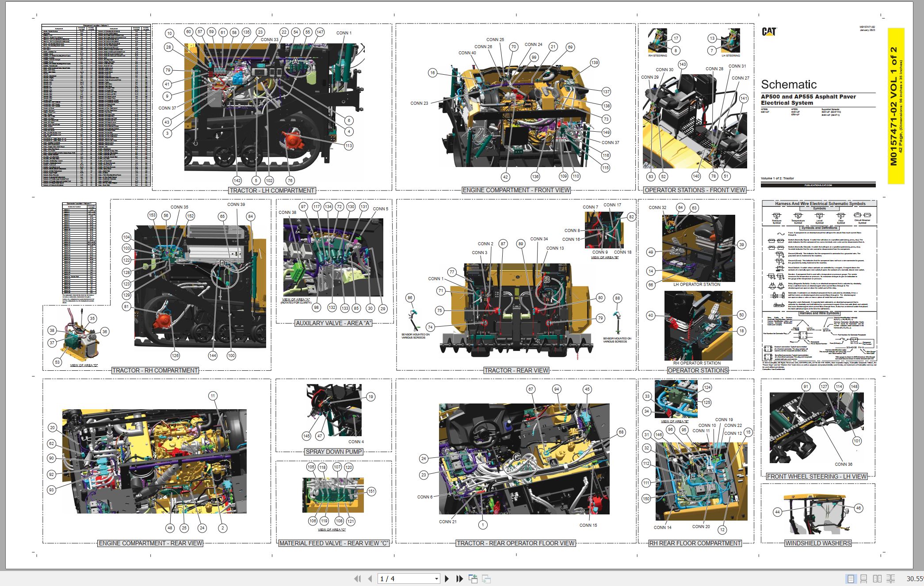The width and height of the screenshot is (924, 586).
Task: Click the 'SPRAY DOWN PUMP' label
Action: pos(333,452)
